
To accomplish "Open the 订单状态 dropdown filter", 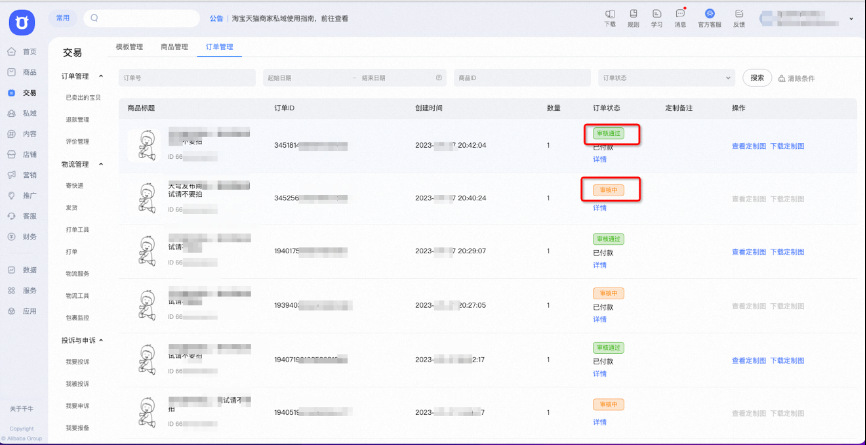I will coord(667,78).
